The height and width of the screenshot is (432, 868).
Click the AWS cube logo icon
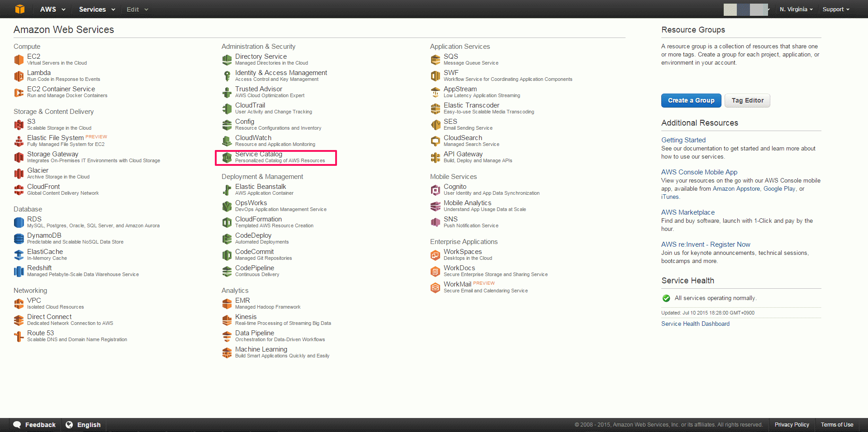pos(20,9)
